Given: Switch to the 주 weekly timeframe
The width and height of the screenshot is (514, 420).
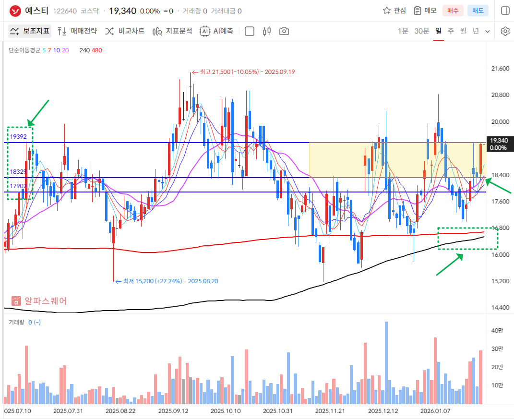Looking at the screenshot, I should point(451,31).
